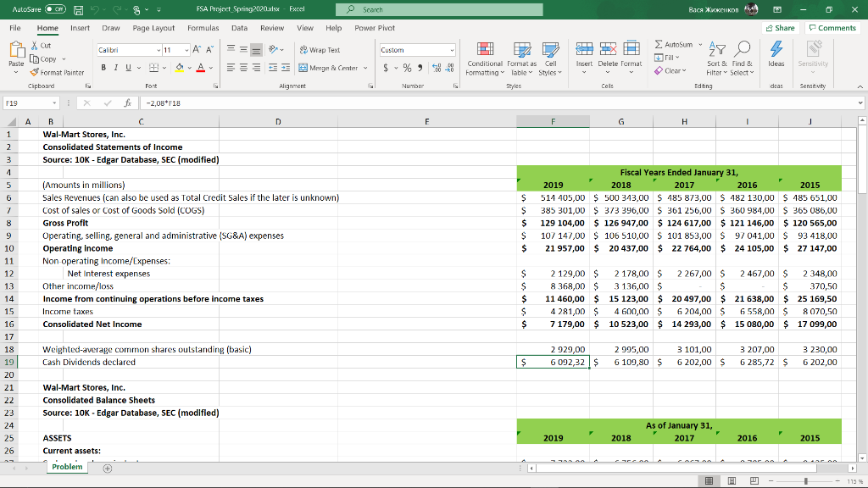The image size is (868, 488).
Task: Open the Calibri font name dropdown
Action: 159,50
